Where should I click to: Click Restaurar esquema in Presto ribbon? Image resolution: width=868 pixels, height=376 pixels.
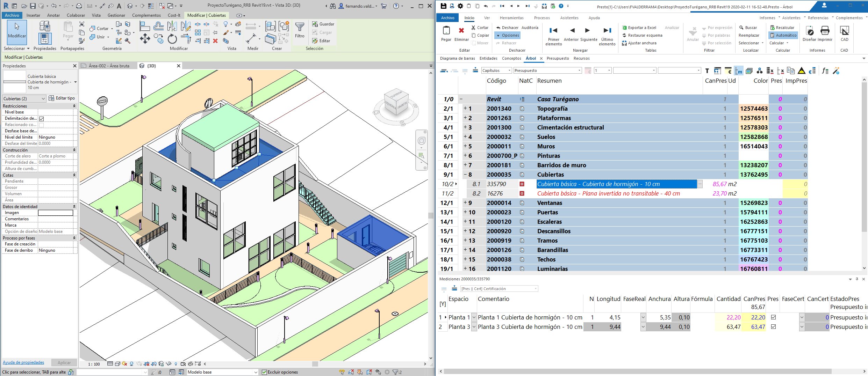(x=642, y=35)
